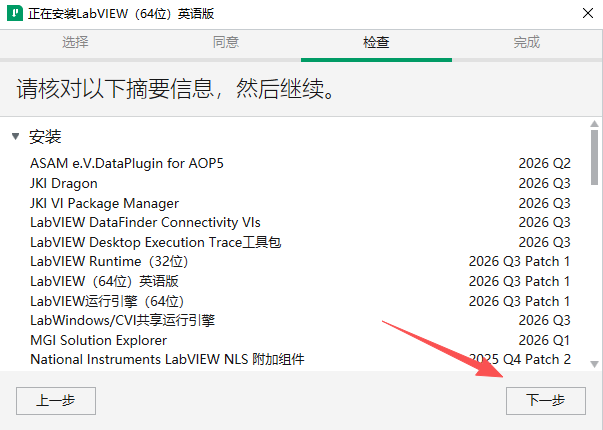Select LabVIEW运行引擎（64位）row
This screenshot has width=603, height=430.
(x=300, y=301)
